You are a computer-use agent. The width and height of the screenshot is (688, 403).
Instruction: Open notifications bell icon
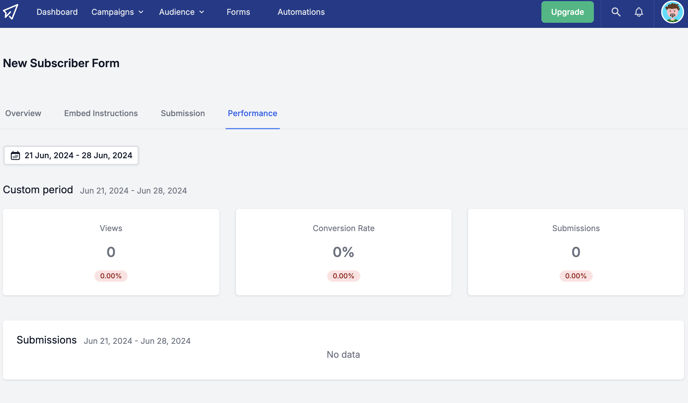(x=639, y=12)
